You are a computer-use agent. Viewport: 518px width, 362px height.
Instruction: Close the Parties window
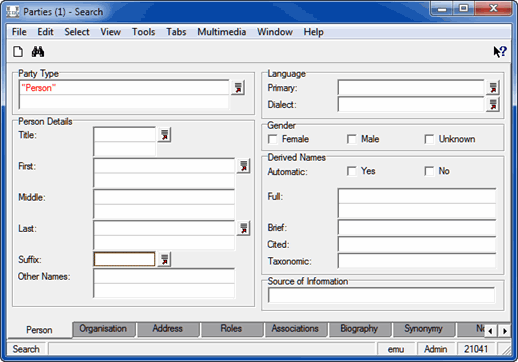[x=493, y=9]
